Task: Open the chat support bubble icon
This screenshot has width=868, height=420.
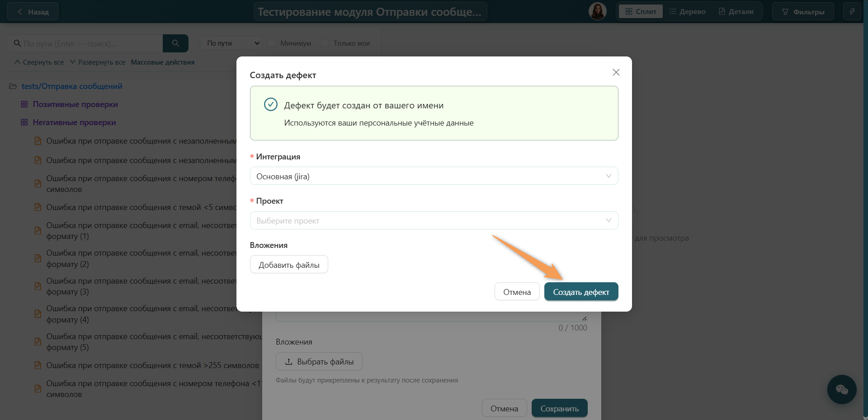Action: click(842, 389)
